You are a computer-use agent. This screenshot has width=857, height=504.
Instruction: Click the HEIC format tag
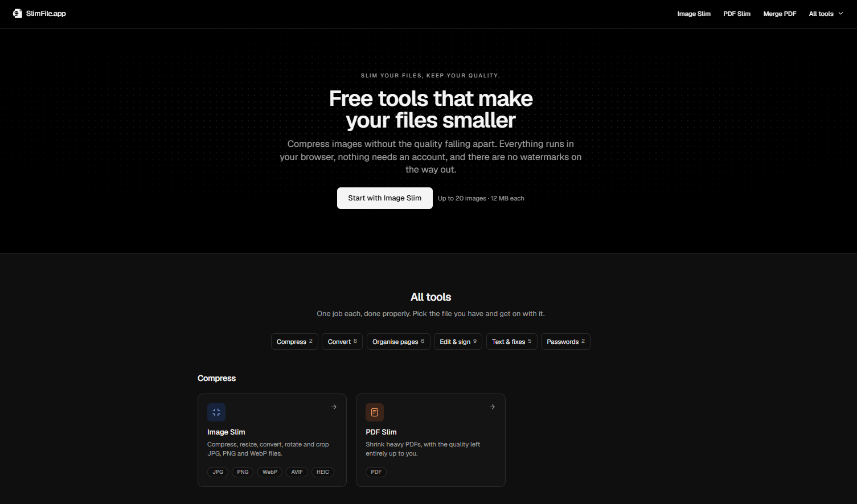[323, 472]
